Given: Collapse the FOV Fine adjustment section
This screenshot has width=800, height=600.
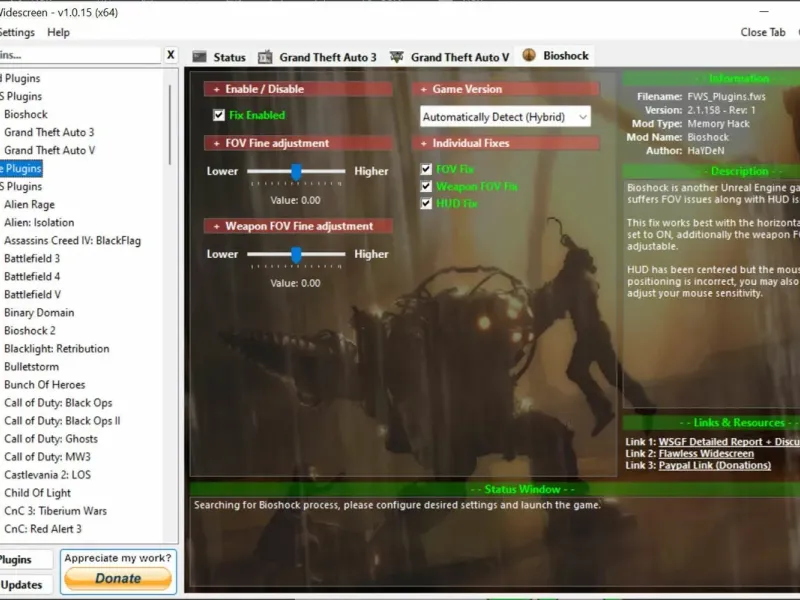Looking at the screenshot, I should tap(298, 143).
